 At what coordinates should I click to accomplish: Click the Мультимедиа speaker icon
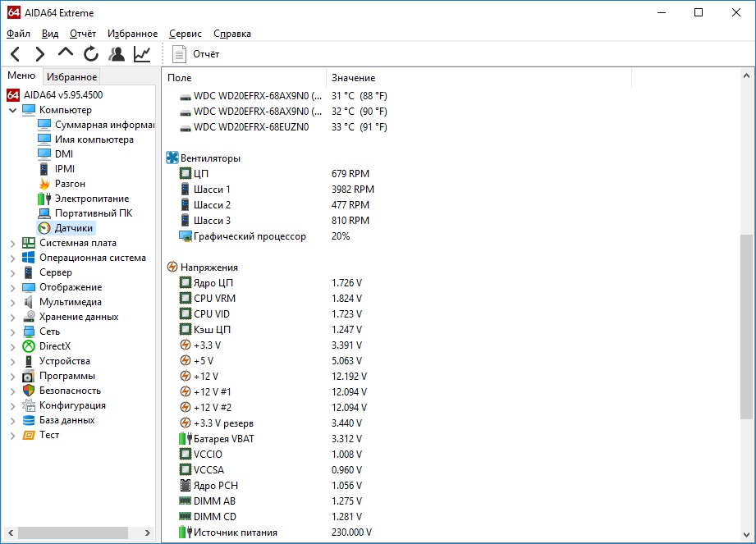point(29,302)
